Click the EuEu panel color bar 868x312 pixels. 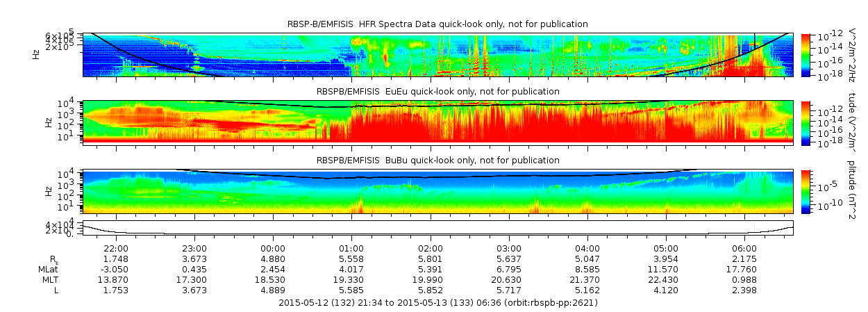[806, 122]
